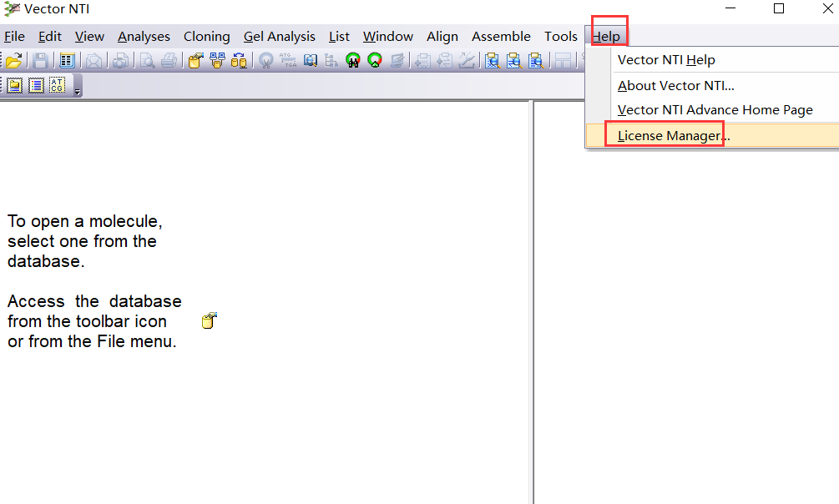This screenshot has width=839, height=504.
Task: Click the grayed envelope send icon
Action: point(94,60)
